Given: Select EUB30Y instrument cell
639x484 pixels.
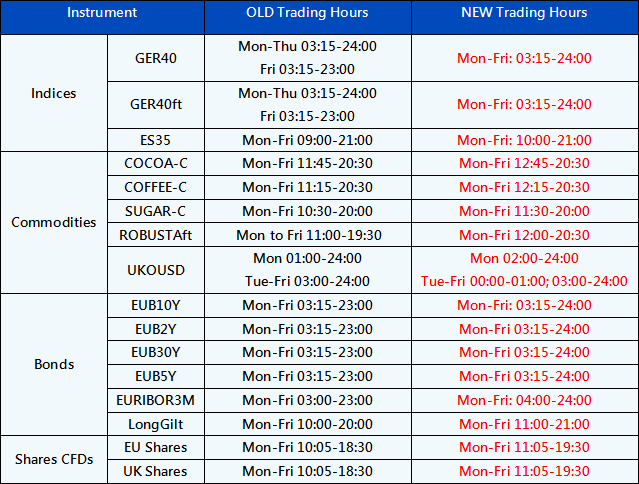Looking at the screenshot, I should click(x=155, y=352).
